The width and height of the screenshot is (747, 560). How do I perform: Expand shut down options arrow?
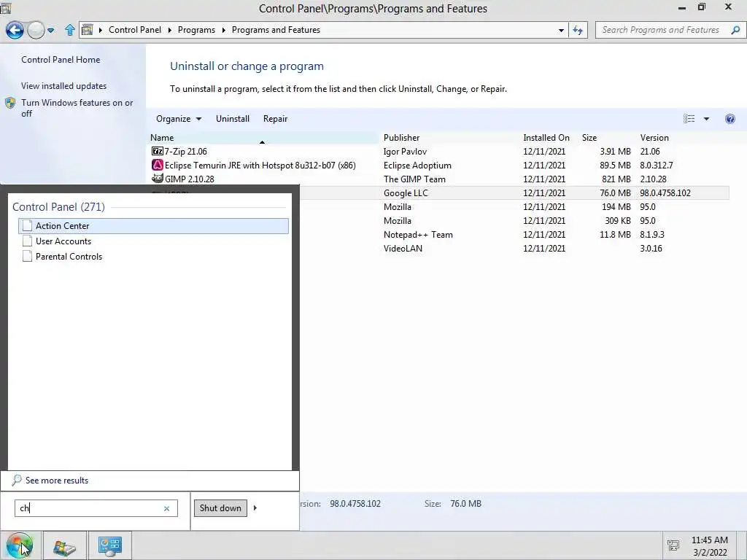tap(255, 507)
